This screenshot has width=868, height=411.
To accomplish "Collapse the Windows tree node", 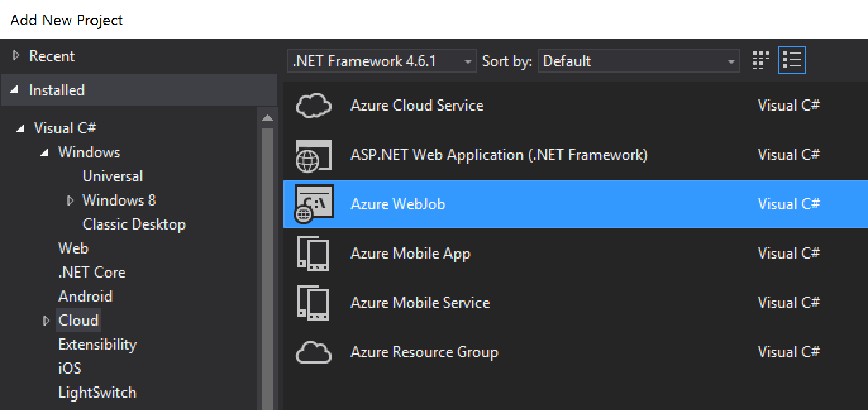I will click(x=45, y=153).
